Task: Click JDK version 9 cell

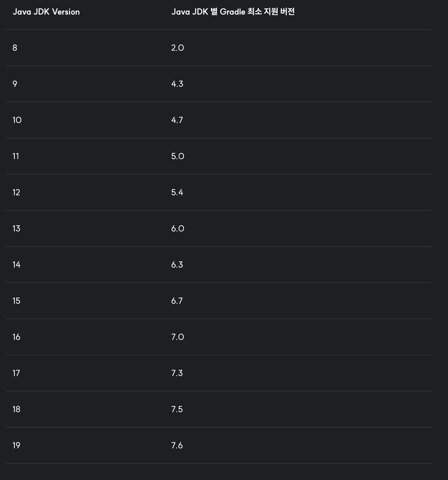Action: (x=15, y=84)
